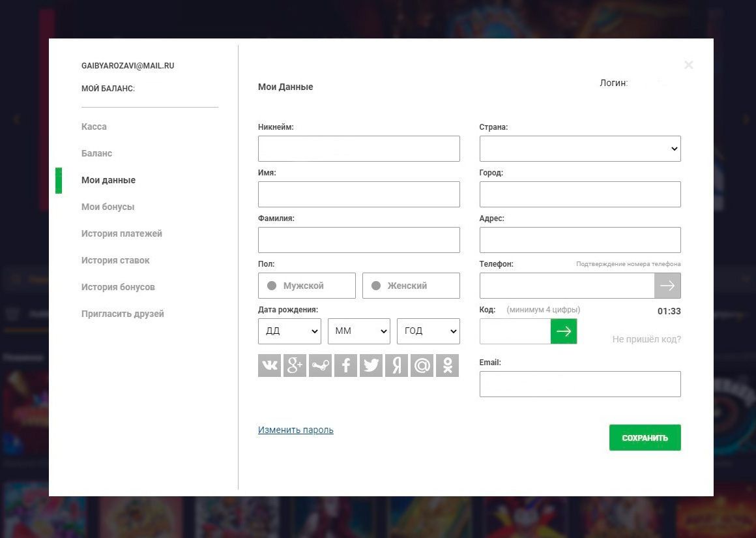Go to История платежей section

(x=121, y=233)
